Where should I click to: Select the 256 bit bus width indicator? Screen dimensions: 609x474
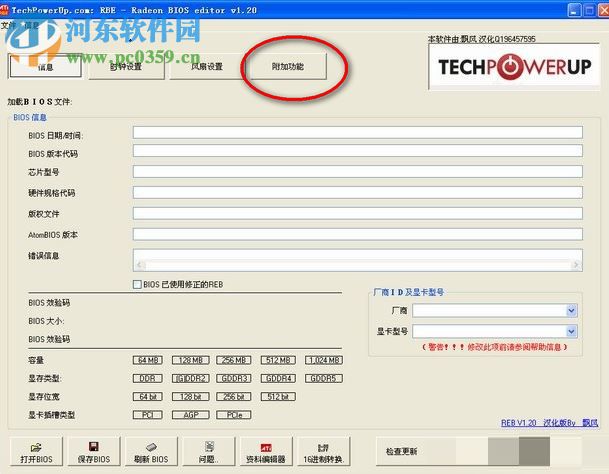point(234,397)
